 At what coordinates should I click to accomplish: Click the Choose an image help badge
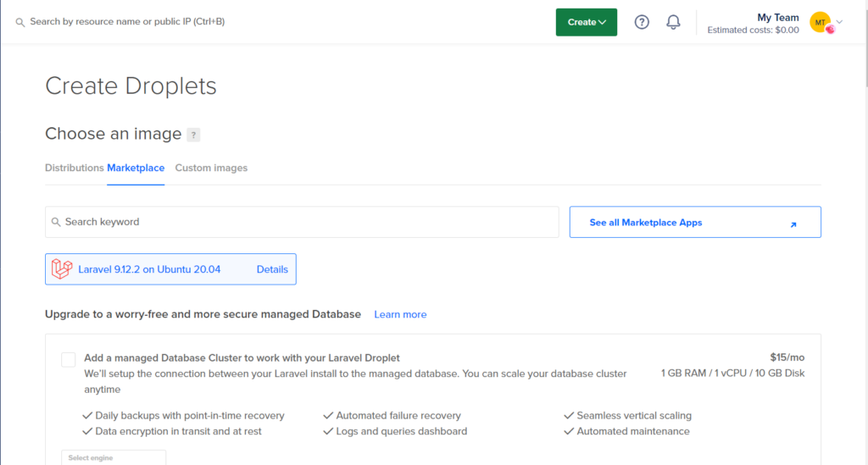pos(193,135)
